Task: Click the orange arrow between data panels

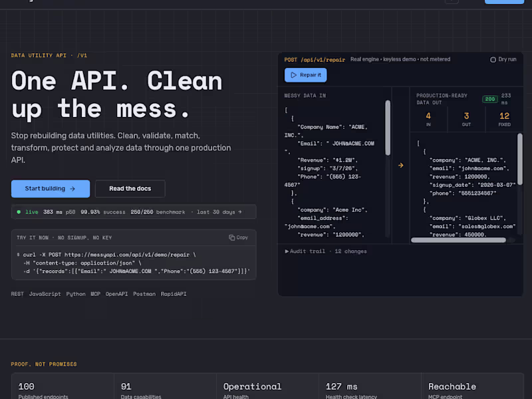Action: click(401, 165)
